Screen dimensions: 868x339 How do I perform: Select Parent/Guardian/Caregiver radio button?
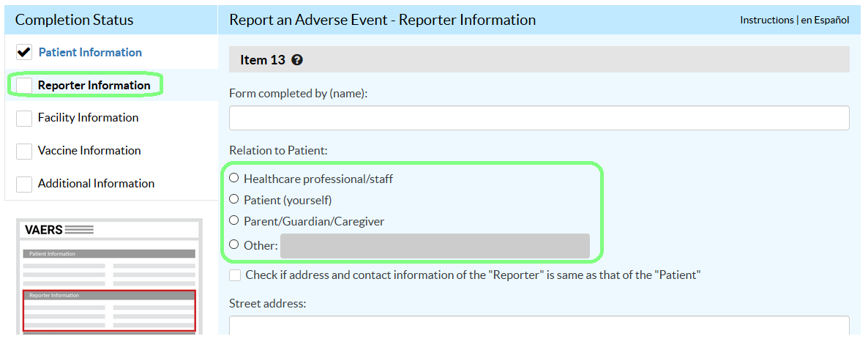pyautogui.click(x=234, y=220)
